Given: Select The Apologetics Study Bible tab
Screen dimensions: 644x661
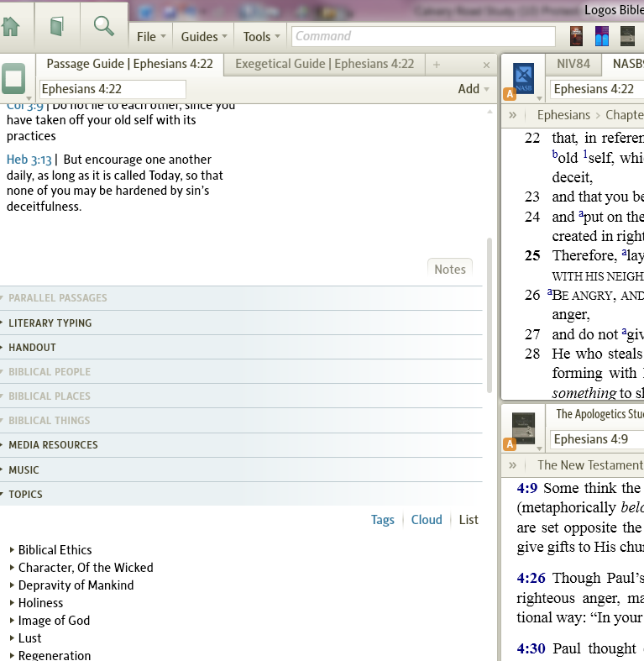Looking at the screenshot, I should (x=599, y=414).
